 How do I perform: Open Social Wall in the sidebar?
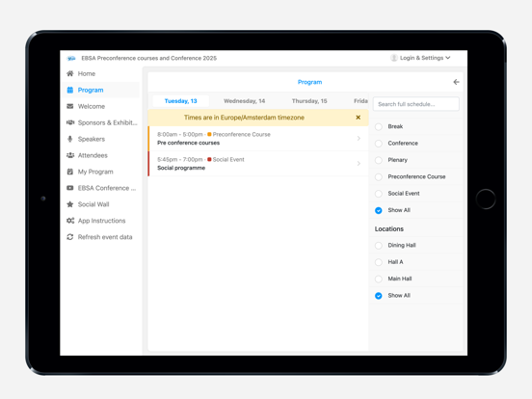tap(101, 204)
